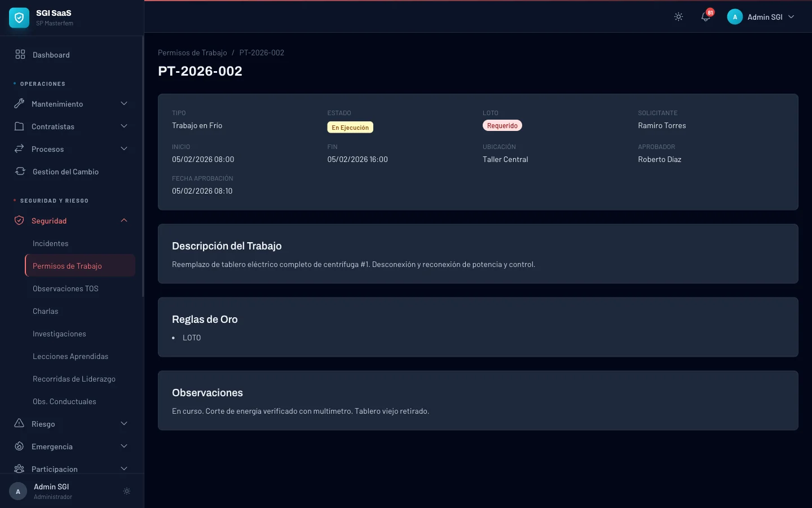
Task: Expand the Participacion menu chevron
Action: click(124, 469)
